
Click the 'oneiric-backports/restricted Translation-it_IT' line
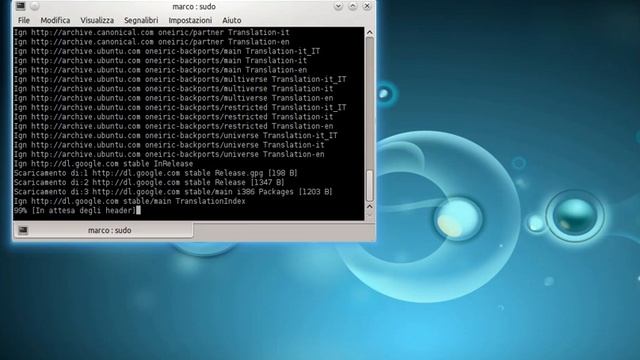180,107
